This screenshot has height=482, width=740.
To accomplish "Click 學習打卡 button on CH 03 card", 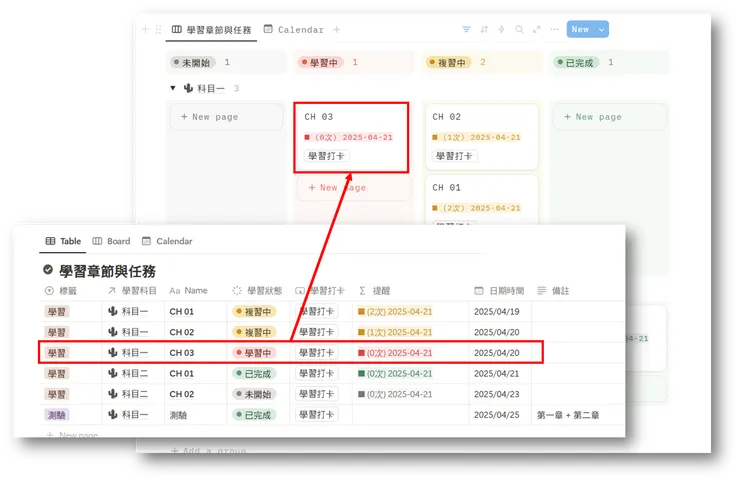I will click(x=327, y=156).
